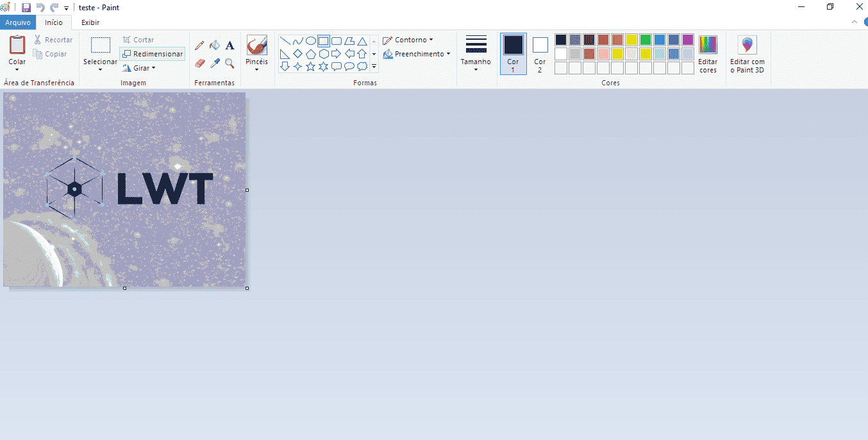The image size is (868, 440).
Task: Pick the five-pointed star shape
Action: pos(310,65)
